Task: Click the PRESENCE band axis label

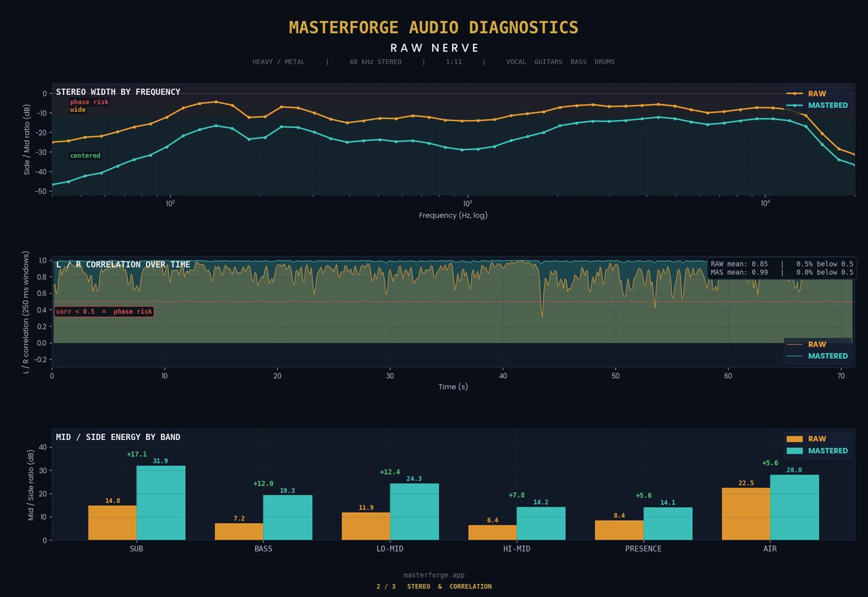Action: point(644,549)
